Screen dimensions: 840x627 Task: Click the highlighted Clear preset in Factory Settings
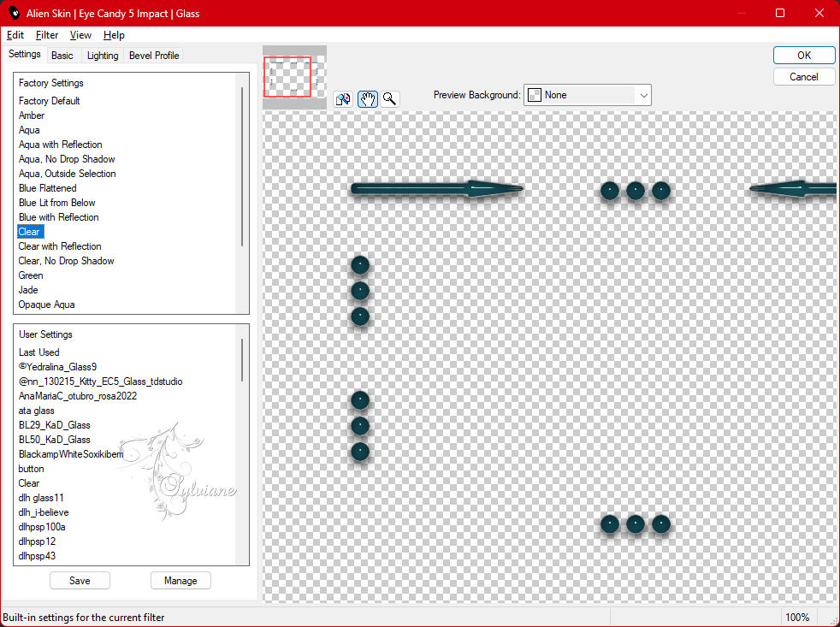29,232
